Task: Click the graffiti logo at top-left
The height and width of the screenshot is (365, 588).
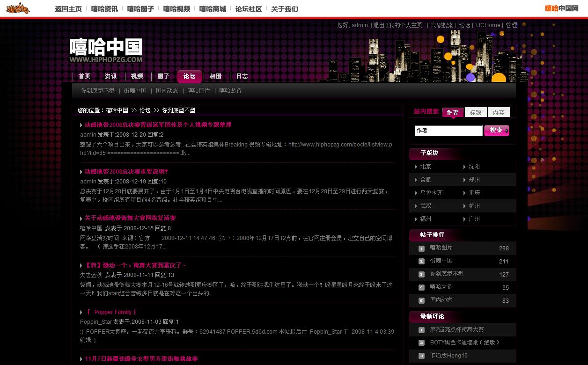Action: 18,8
